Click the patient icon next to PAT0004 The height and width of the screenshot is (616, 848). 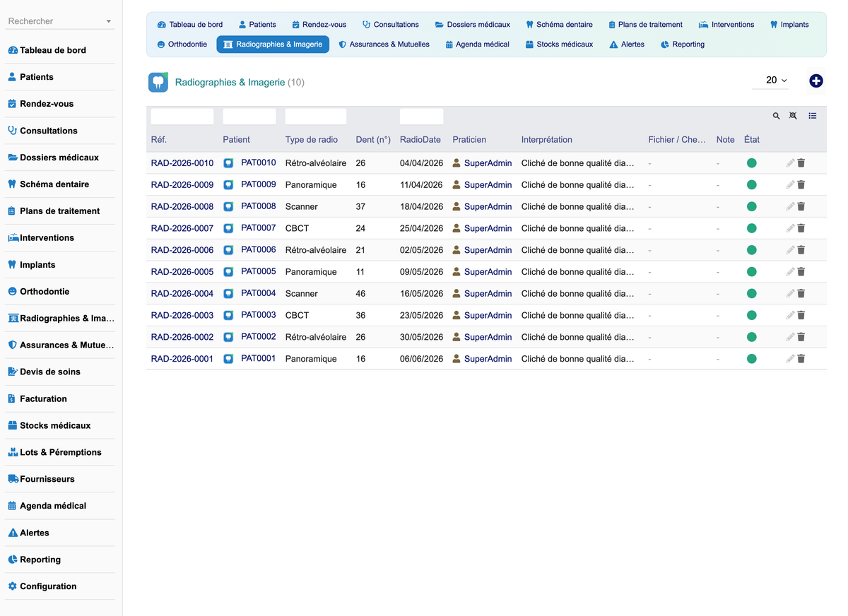(228, 294)
